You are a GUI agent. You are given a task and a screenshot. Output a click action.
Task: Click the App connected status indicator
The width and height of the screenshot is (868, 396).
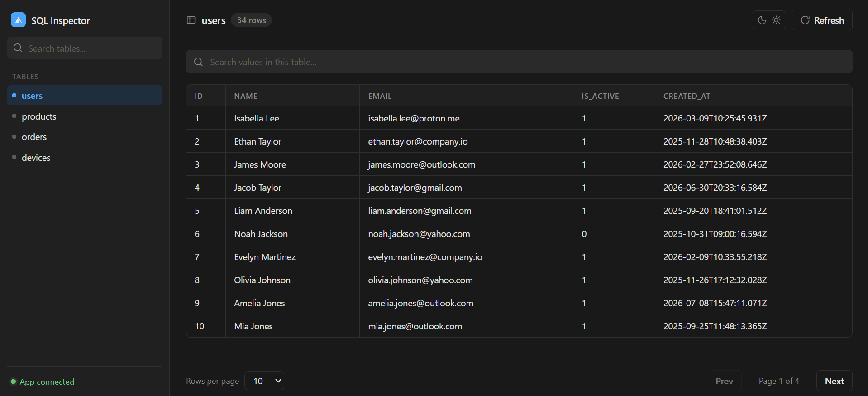43,382
